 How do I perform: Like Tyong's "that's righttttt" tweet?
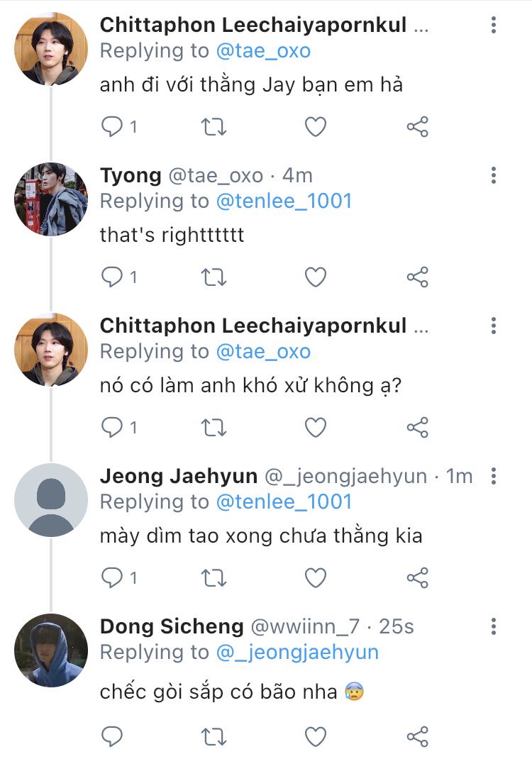[315, 277]
